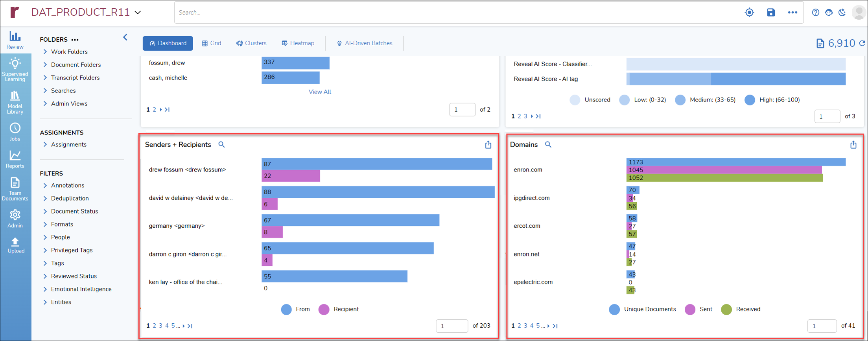Go to page 5 of Domains widget
Image resolution: width=868 pixels, height=341 pixels.
538,326
